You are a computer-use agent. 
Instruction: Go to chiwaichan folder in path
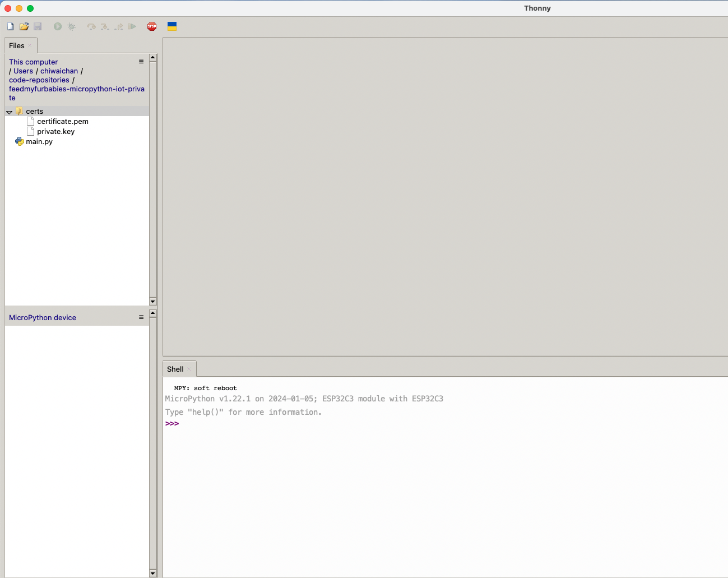click(59, 71)
